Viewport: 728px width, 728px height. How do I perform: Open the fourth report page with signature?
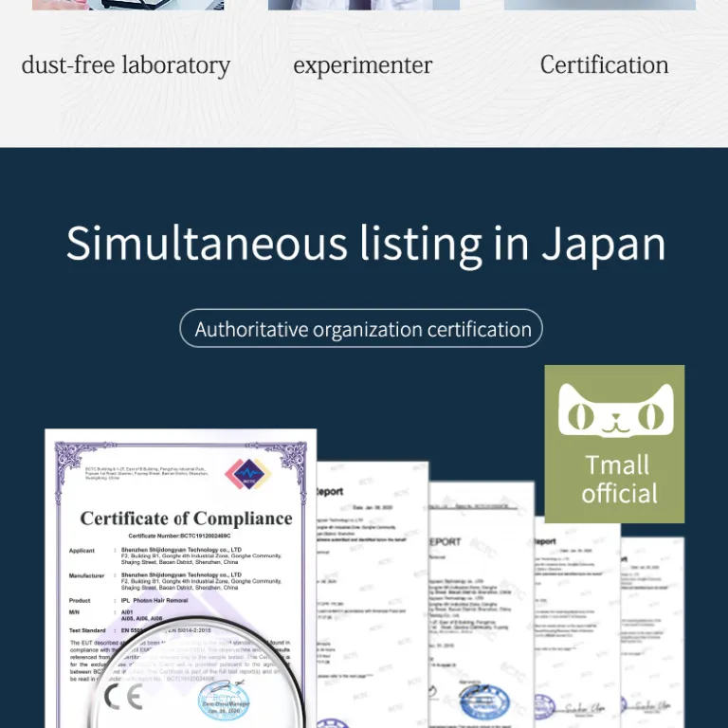577,622
